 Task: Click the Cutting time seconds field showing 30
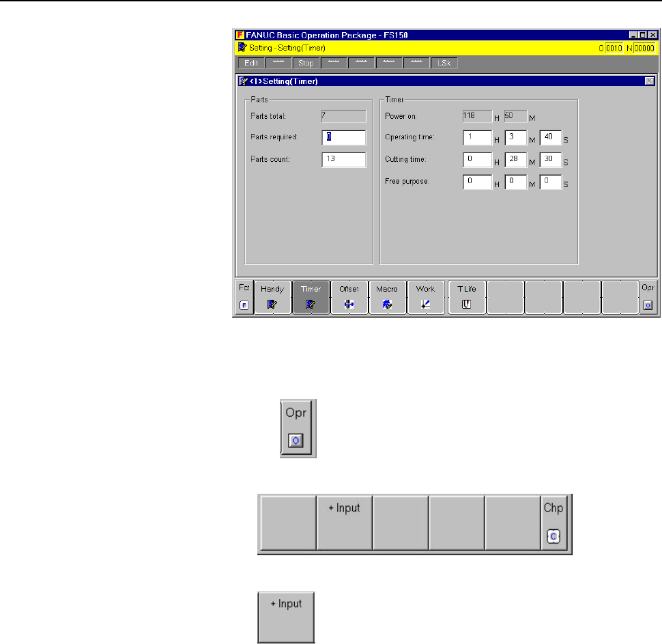pos(551,159)
